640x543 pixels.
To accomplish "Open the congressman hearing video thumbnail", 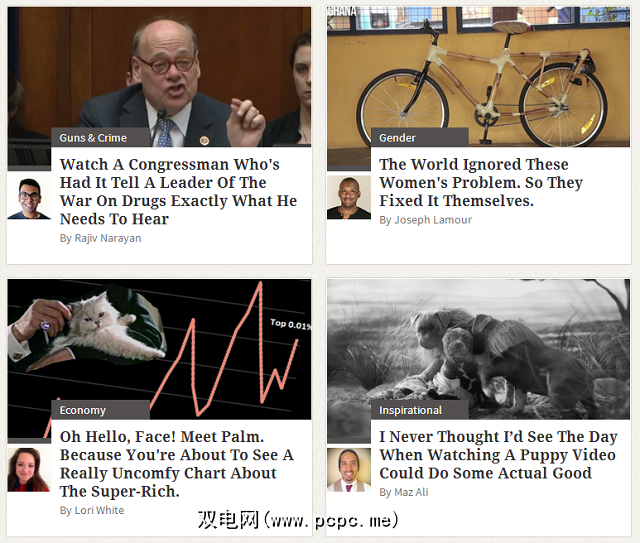I will pyautogui.click(x=159, y=77).
